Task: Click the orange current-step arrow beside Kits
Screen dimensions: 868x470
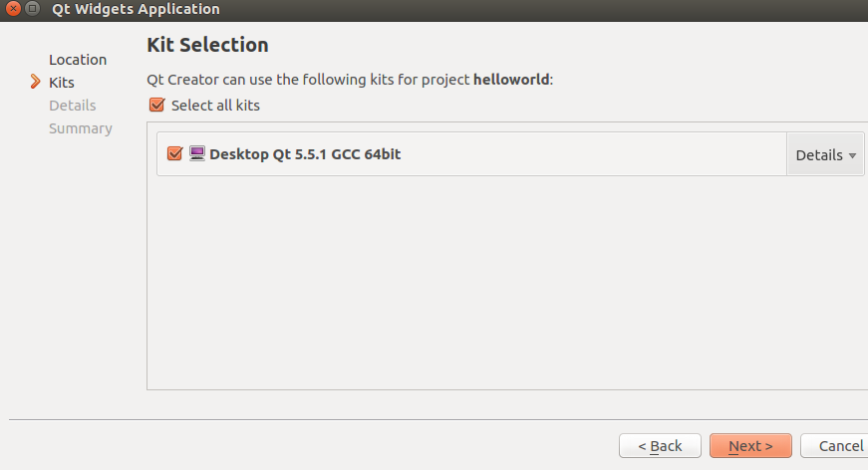Action: [36, 83]
